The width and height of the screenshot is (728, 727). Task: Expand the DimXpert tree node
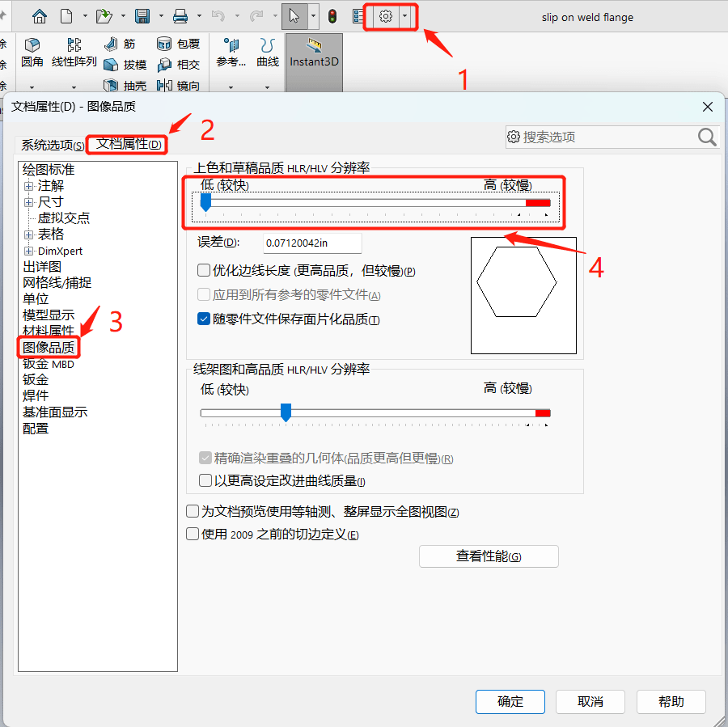(29, 251)
